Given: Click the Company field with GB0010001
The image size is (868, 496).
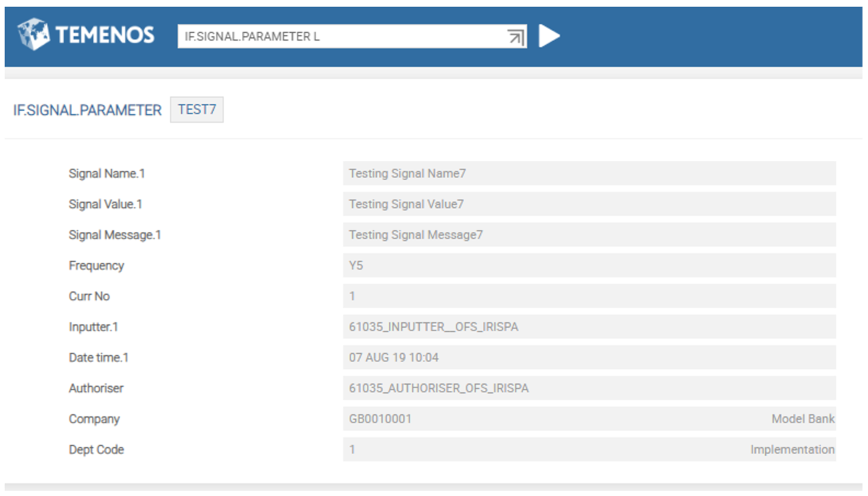Looking at the screenshot, I should 550,419.
